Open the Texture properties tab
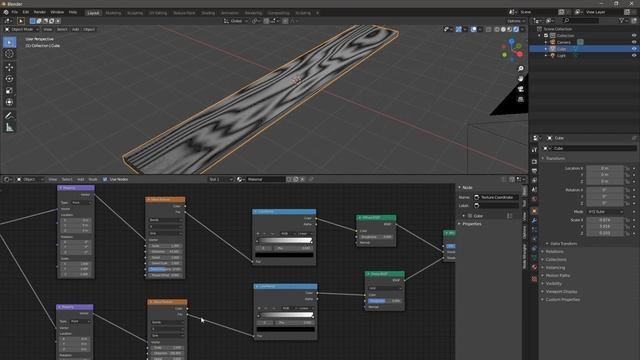 pyautogui.click(x=534, y=279)
